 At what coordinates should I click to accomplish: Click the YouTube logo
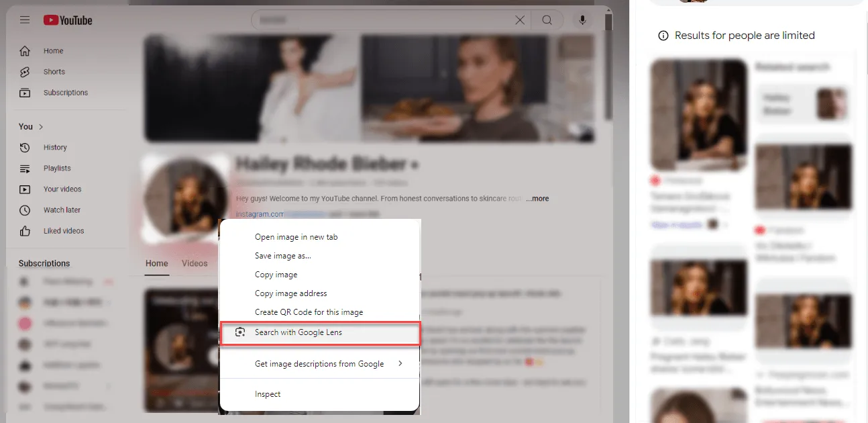tap(67, 19)
